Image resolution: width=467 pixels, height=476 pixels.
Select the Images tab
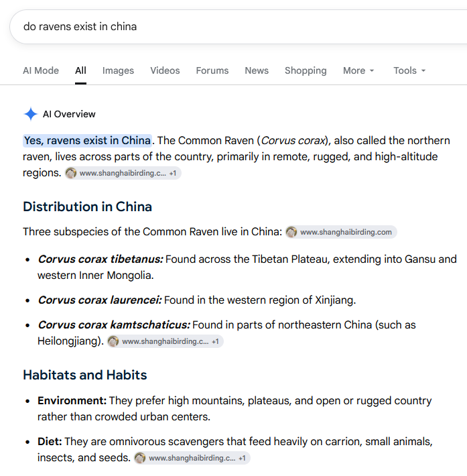point(118,70)
